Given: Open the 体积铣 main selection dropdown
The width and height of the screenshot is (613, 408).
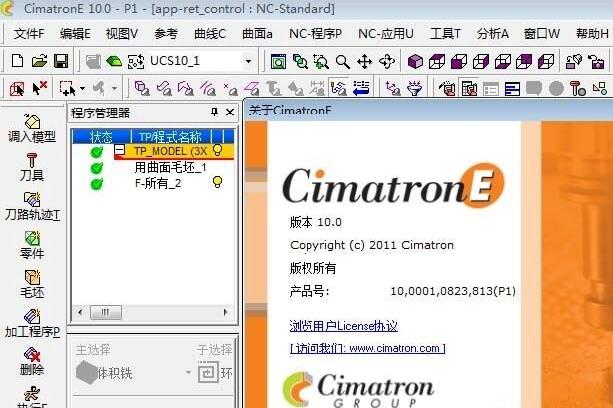Looking at the screenshot, I should tap(188, 372).
